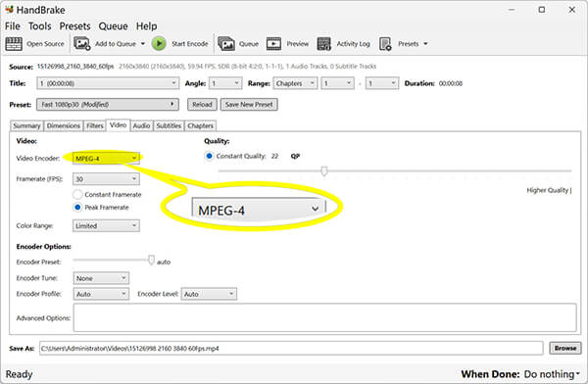Open the Help menu
The image size is (588, 384).
point(146,26)
